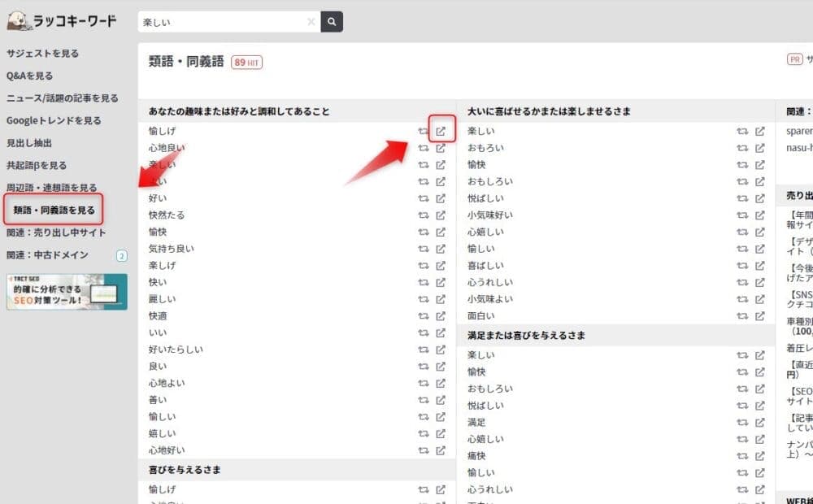Open Q&Aを見る in the sidebar
Viewport: 813px width, 504px height.
point(29,76)
